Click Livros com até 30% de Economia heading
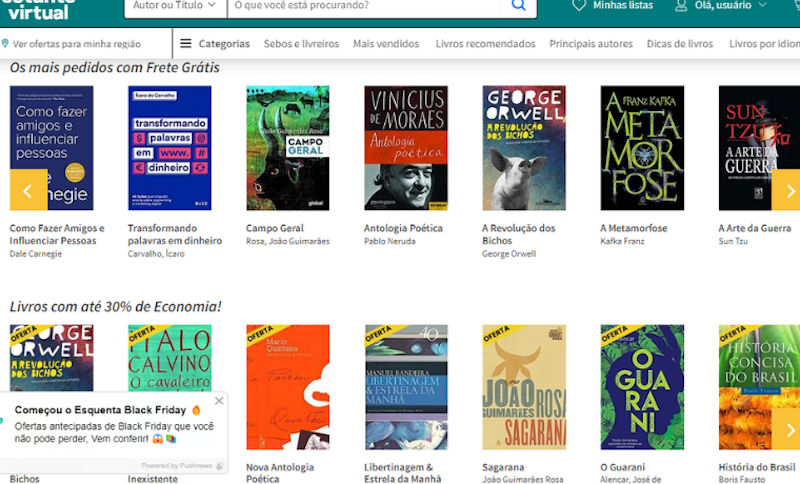Screen dimensions: 800x484 (x=115, y=307)
